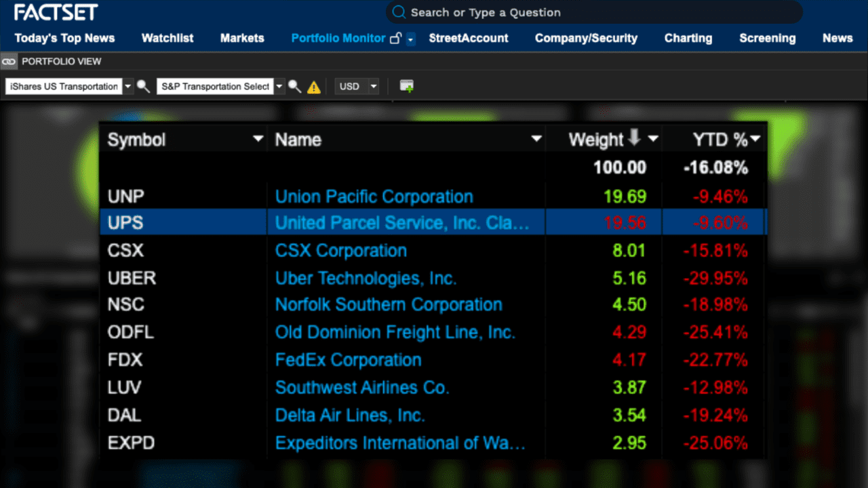Click the magnifier next to iShares US Transportation
Viewport: 868px width, 488px height.
click(143, 86)
